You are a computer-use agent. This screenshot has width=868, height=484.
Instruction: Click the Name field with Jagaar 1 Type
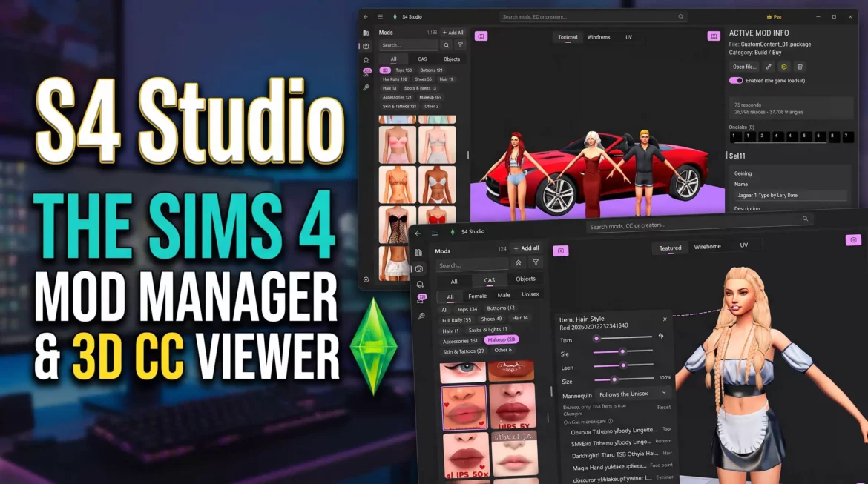[x=789, y=195]
